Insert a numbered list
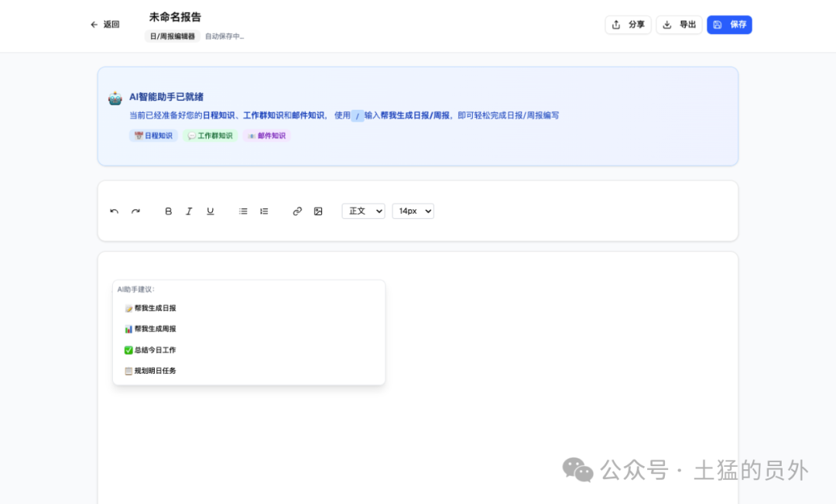The height and width of the screenshot is (504, 836). (264, 211)
